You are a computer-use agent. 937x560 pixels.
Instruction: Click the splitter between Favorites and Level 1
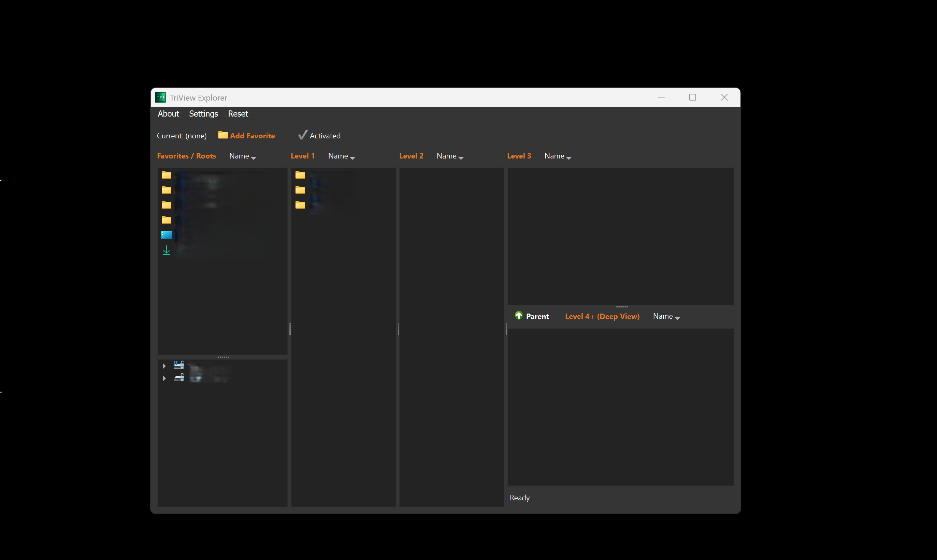click(x=290, y=329)
